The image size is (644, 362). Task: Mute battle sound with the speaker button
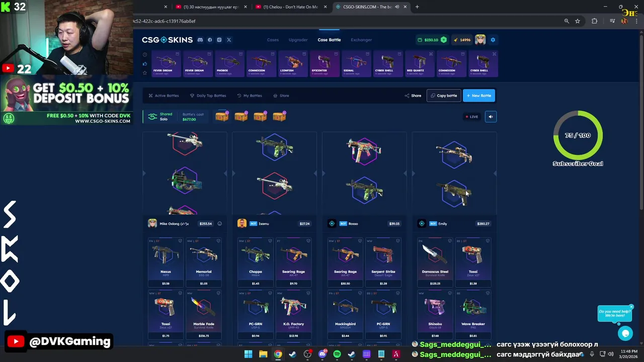(x=491, y=117)
